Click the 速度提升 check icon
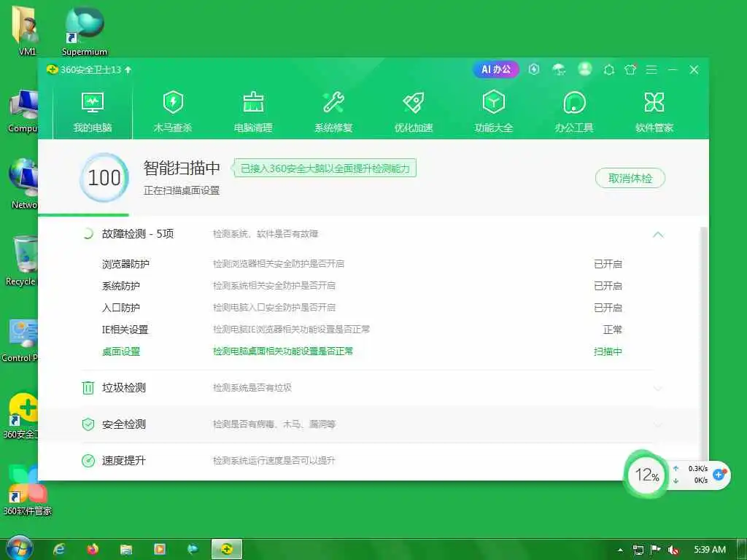The height and width of the screenshot is (560, 747). tap(88, 461)
